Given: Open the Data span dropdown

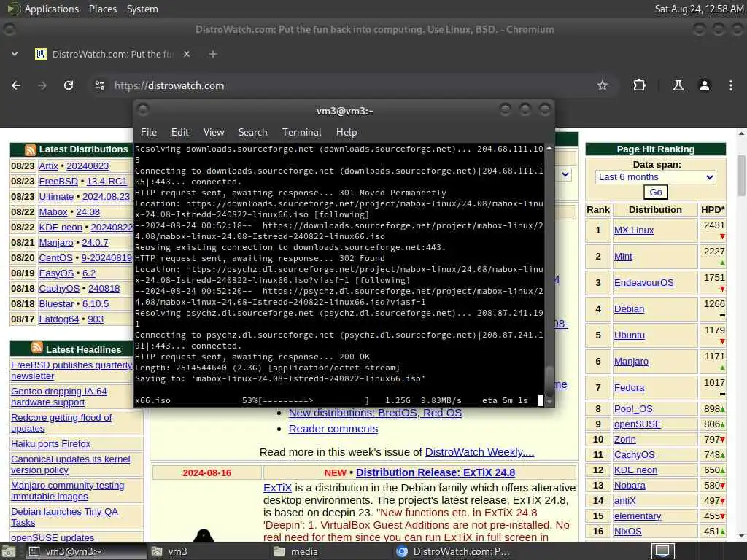Looking at the screenshot, I should click(x=656, y=177).
